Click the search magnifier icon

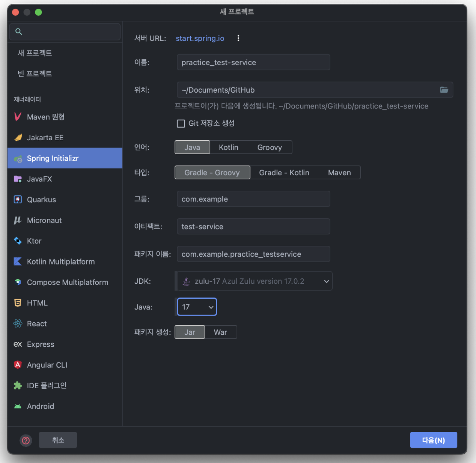pyautogui.click(x=18, y=32)
